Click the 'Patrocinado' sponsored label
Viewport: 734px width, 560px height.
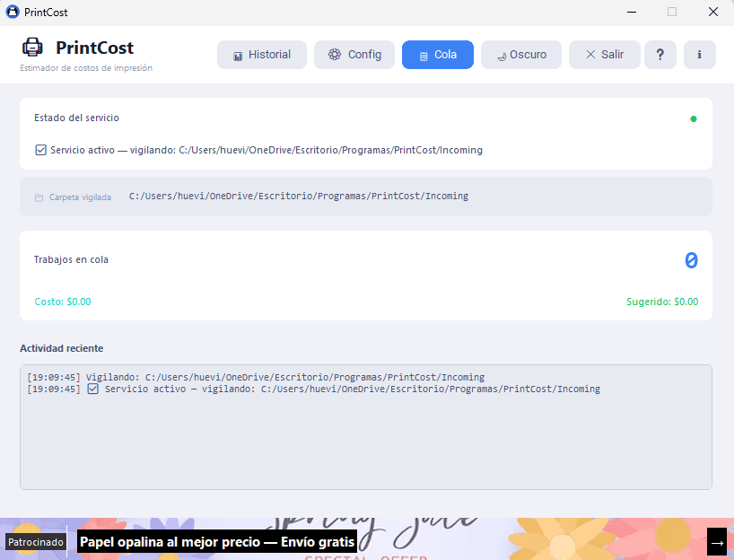click(36, 542)
